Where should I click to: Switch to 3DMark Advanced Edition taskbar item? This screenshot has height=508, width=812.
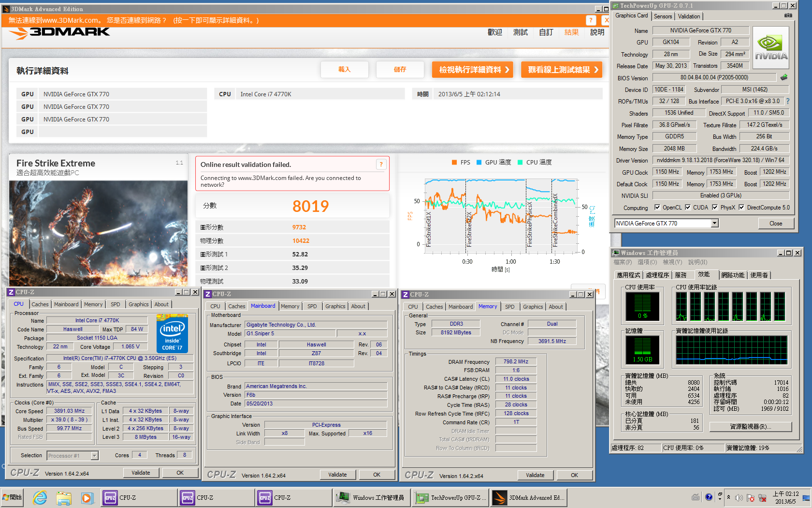click(x=528, y=497)
